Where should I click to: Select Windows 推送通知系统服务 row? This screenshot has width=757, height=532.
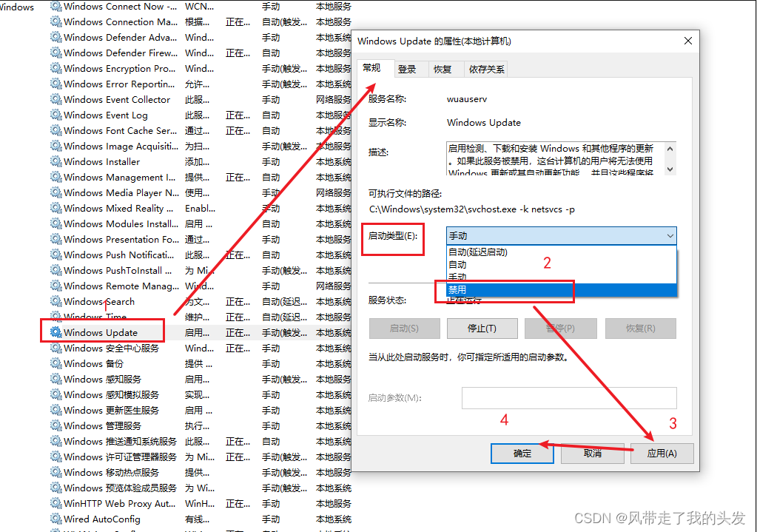coord(201,441)
